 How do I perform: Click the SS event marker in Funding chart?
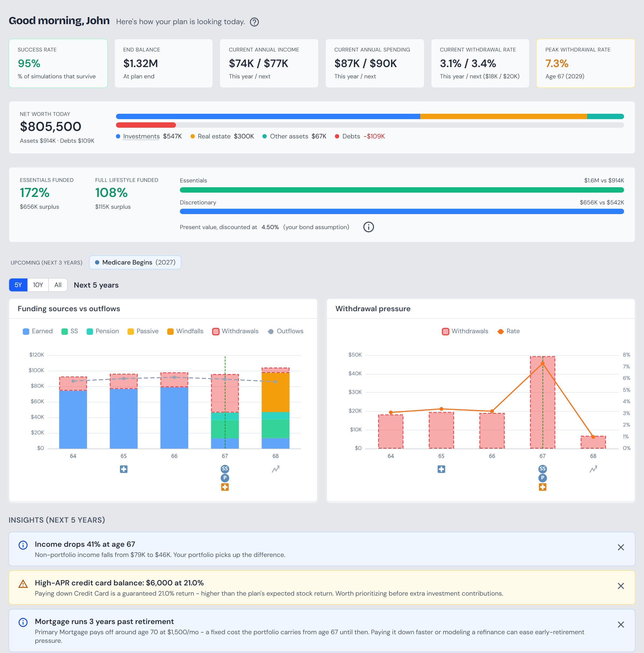(x=225, y=469)
